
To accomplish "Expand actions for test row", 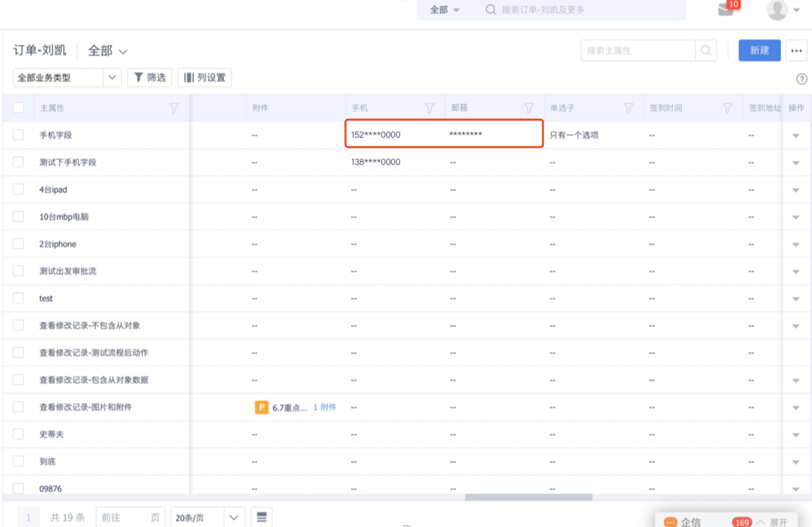I will (x=796, y=299).
